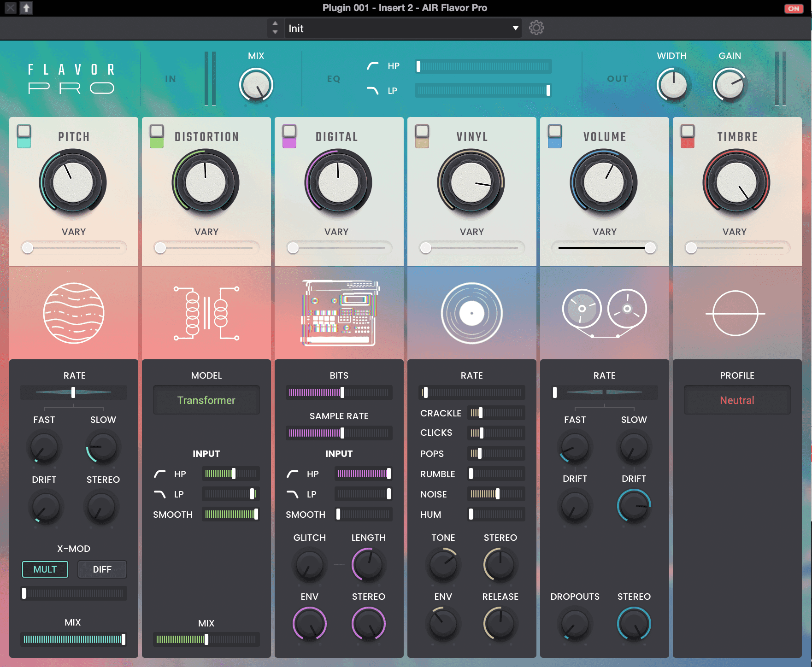Toggle the Vinyl module on
Screen dimensions: 812x667
coord(422,137)
